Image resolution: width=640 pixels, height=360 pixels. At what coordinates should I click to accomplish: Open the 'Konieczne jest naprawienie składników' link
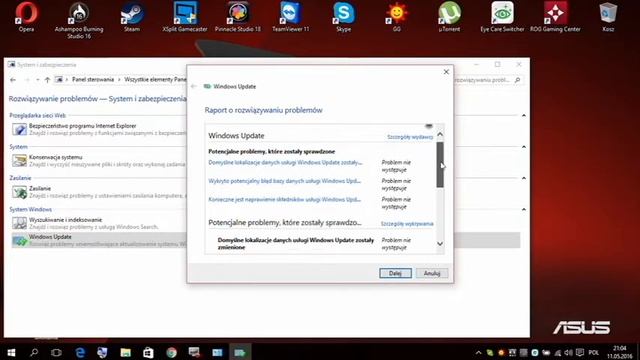(x=284, y=200)
